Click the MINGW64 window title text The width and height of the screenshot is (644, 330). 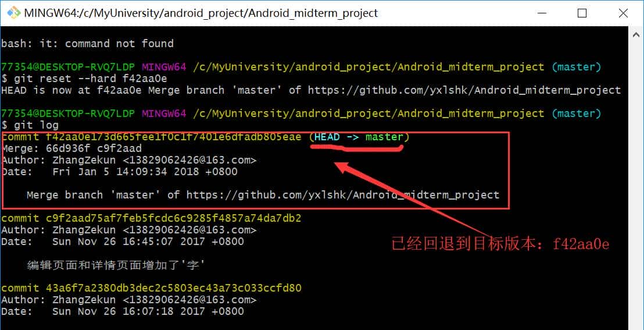tap(201, 13)
